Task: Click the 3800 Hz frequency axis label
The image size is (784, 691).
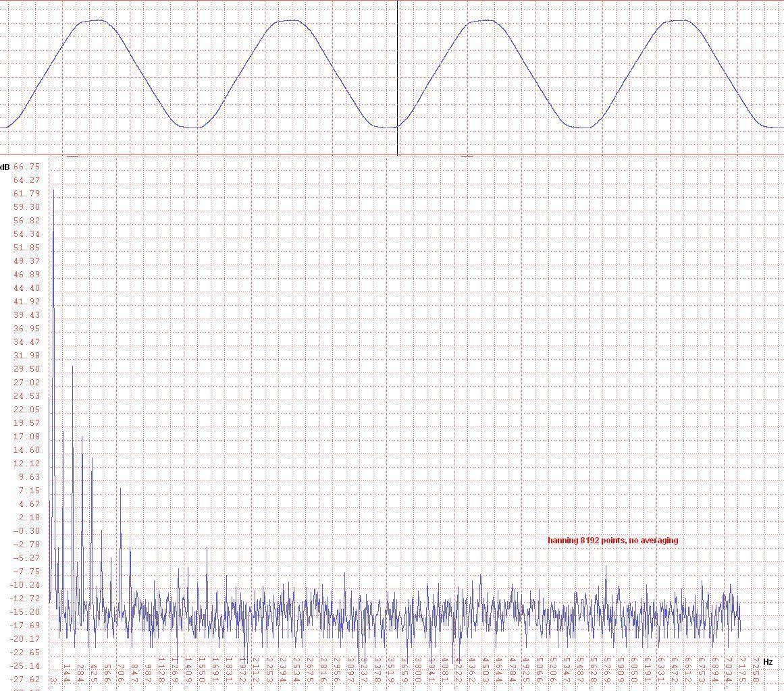Action: point(418,670)
